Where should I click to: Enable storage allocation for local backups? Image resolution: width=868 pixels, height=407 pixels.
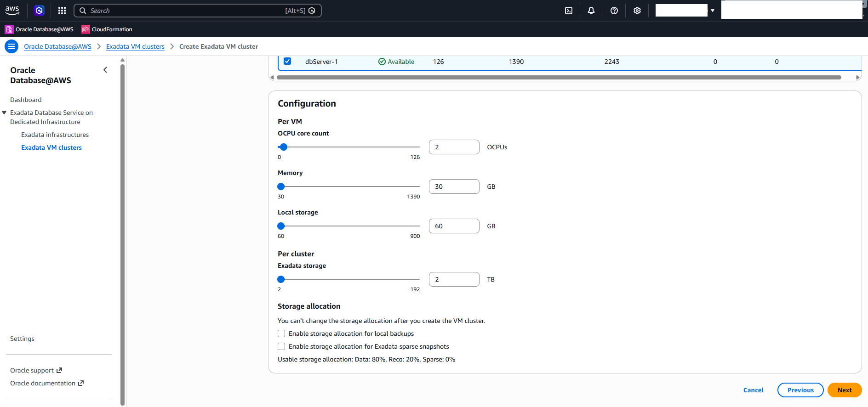click(281, 334)
